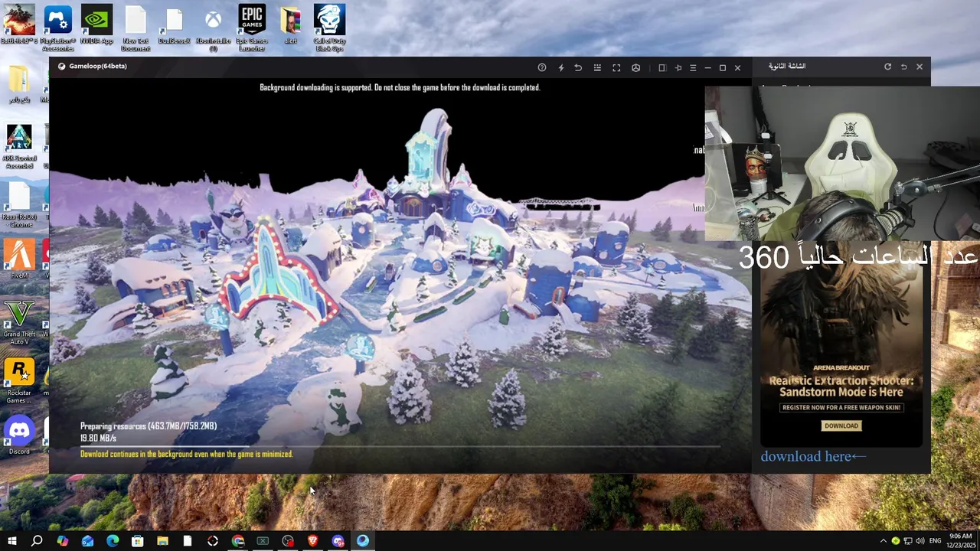This screenshot has width=980, height=551.
Task: Select the Discord desktop icon
Action: pos(19,436)
